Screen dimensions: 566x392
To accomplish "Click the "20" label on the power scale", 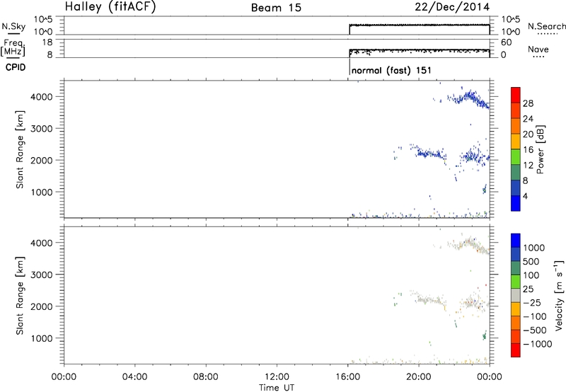I will coord(528,134).
